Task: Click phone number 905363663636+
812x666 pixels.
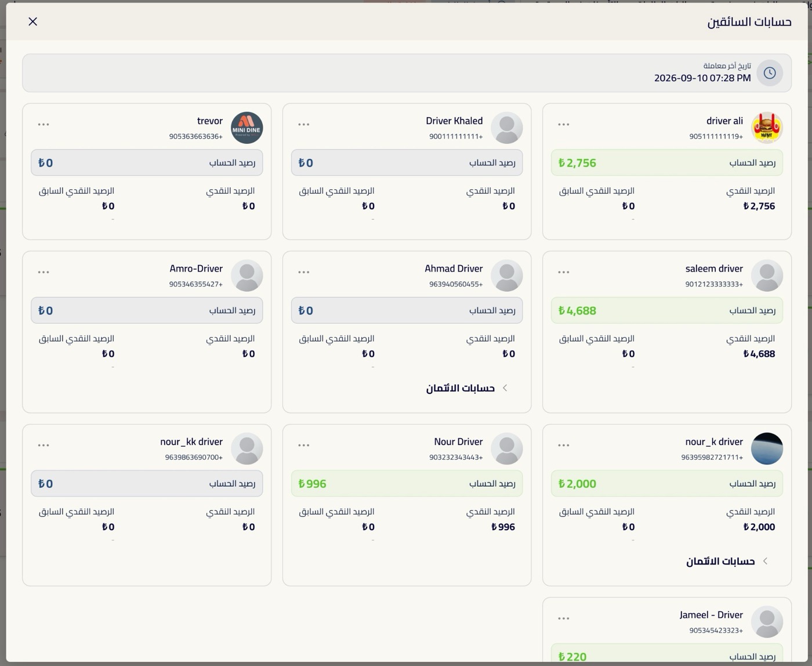Action: tap(196, 136)
